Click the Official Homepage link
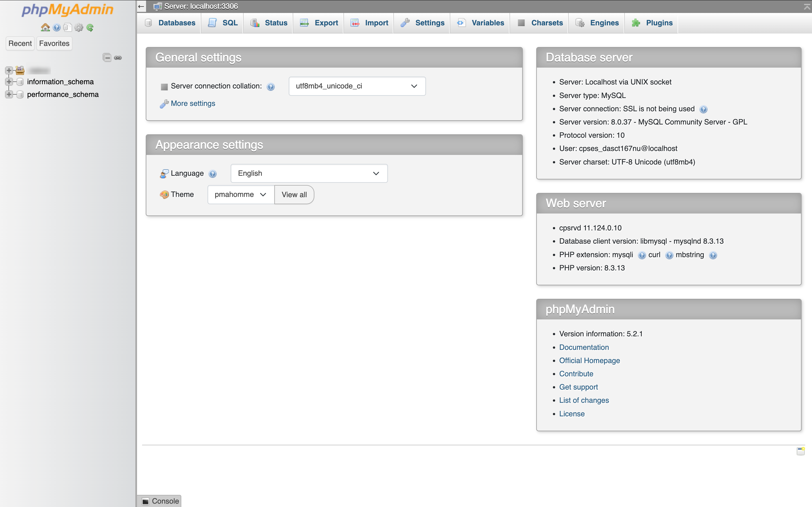Image resolution: width=812 pixels, height=507 pixels. tap(589, 360)
